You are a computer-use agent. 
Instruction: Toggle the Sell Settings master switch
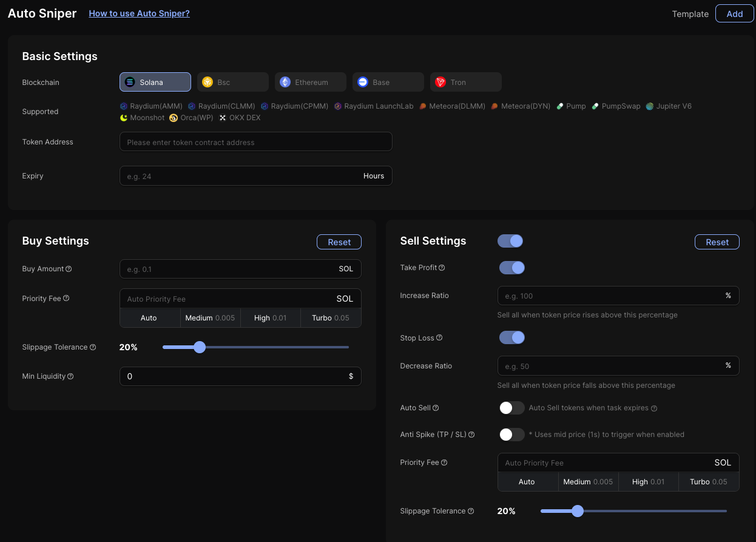point(510,241)
